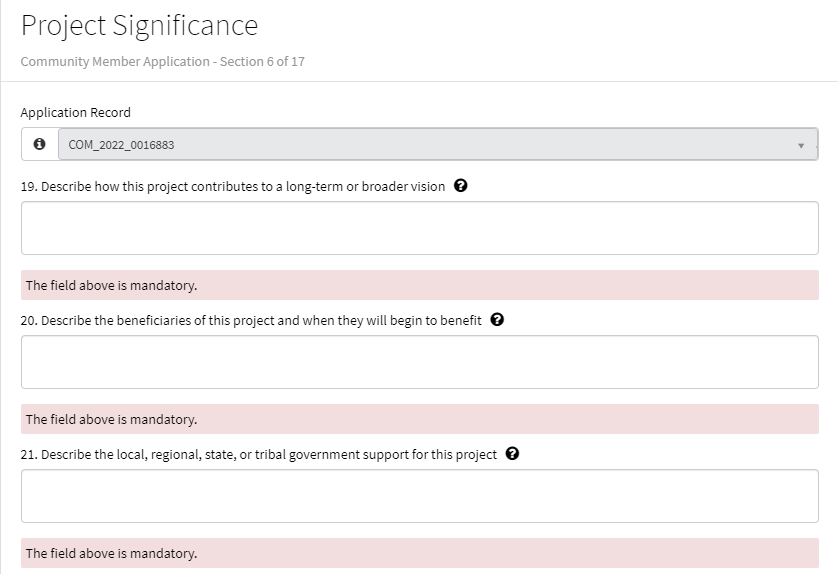Focus the long-term vision text box
This screenshot has height=574, width=838.
tap(419, 228)
